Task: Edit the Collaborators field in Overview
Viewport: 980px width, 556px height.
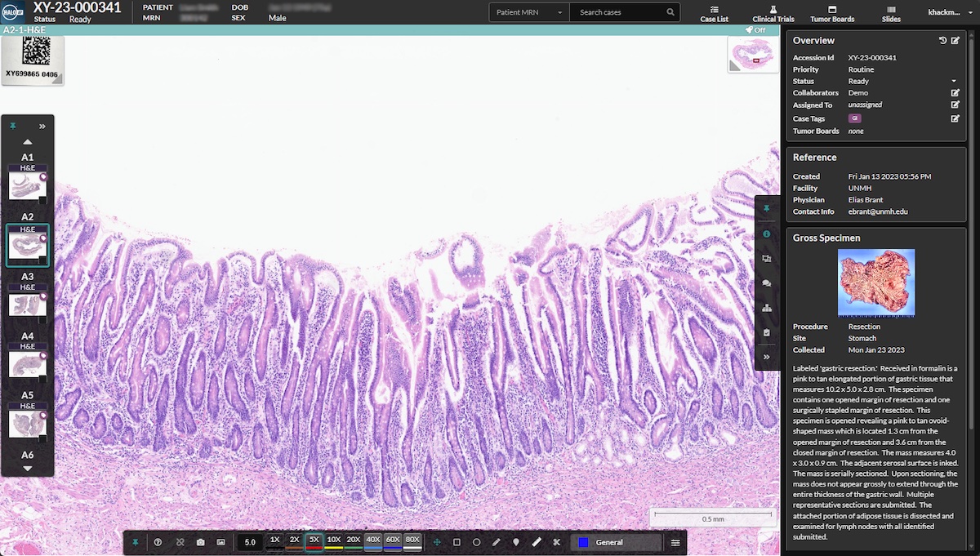Action: click(x=954, y=92)
